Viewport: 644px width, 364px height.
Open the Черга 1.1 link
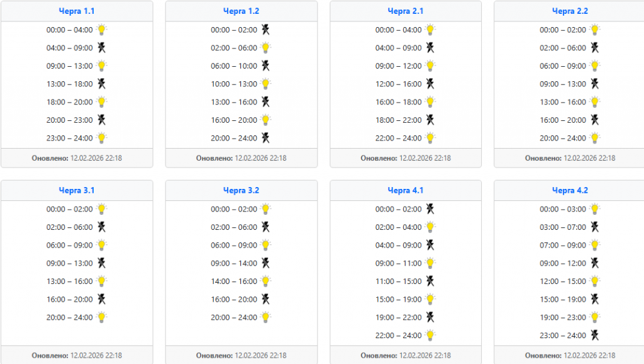pyautogui.click(x=77, y=11)
